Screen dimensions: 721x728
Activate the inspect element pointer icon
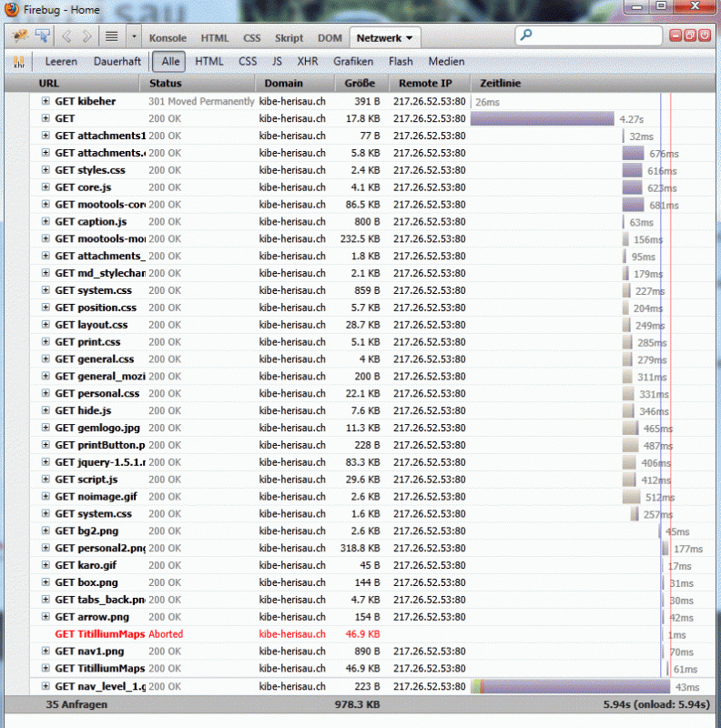click(x=43, y=36)
